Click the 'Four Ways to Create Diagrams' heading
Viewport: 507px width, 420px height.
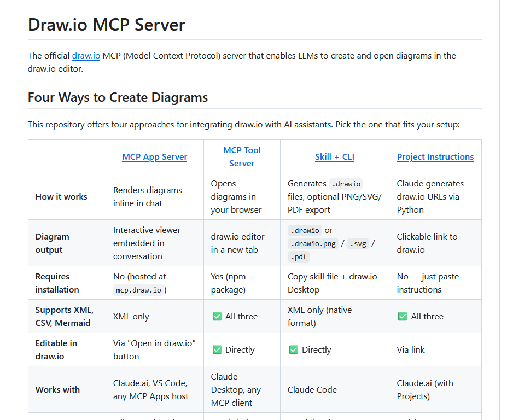(x=118, y=98)
